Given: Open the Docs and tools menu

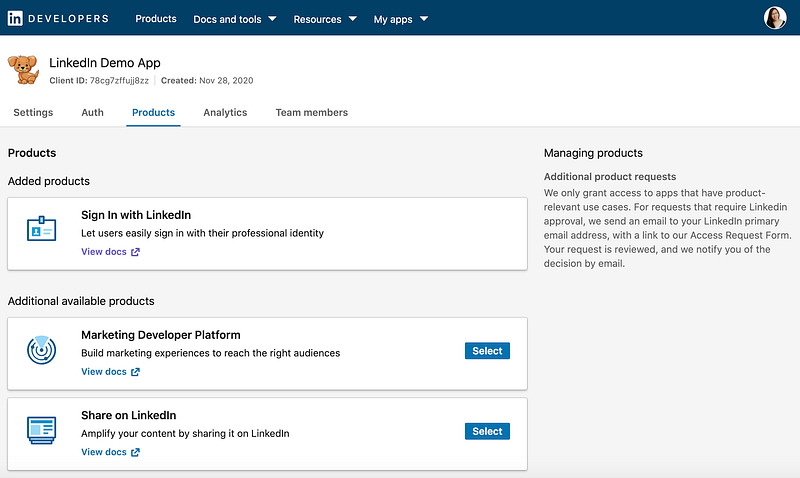Looking at the screenshot, I should [235, 19].
